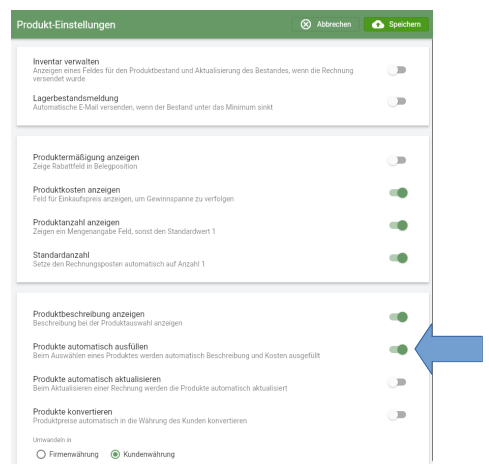The width and height of the screenshot is (489, 474).
Task: Enable Produkte automatisch aktualisieren
Action: coord(397,382)
